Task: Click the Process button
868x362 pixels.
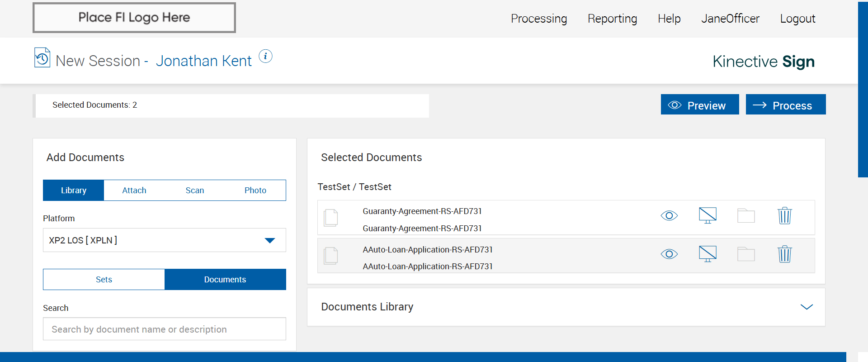Action: pos(785,105)
